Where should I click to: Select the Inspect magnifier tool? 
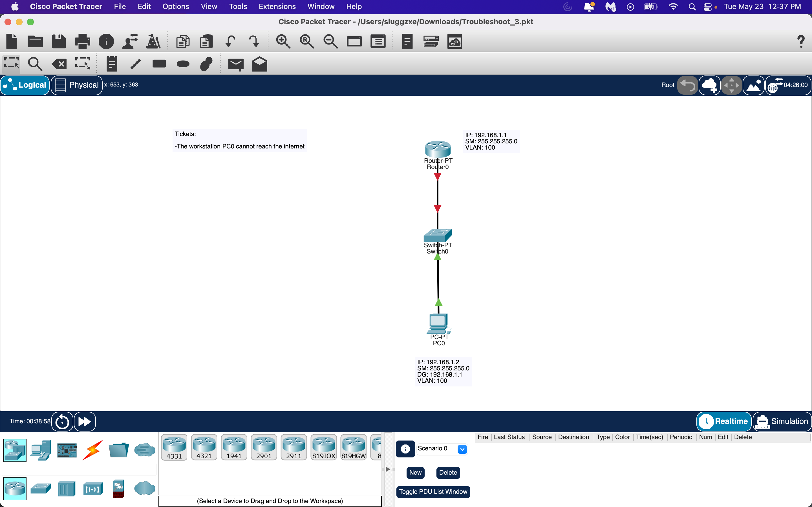coord(35,64)
